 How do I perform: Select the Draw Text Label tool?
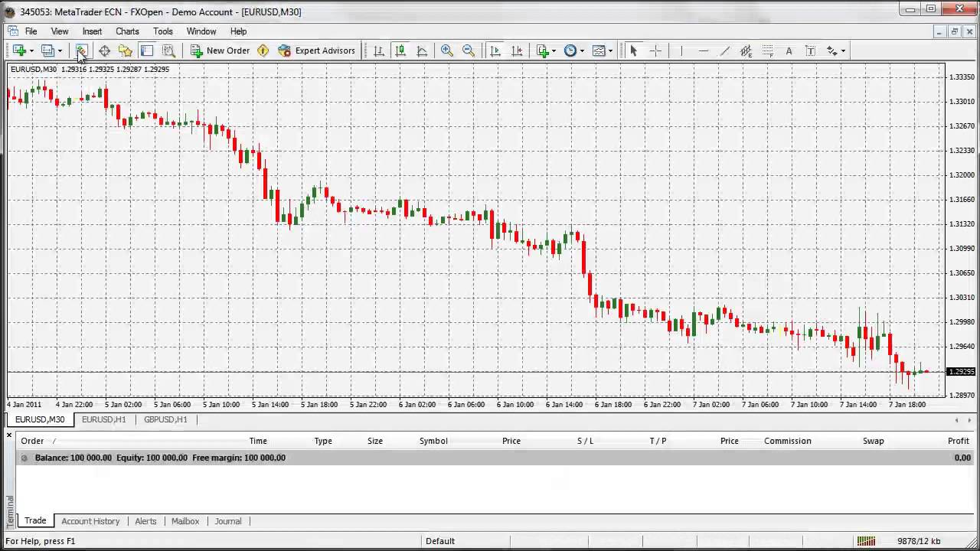810,51
